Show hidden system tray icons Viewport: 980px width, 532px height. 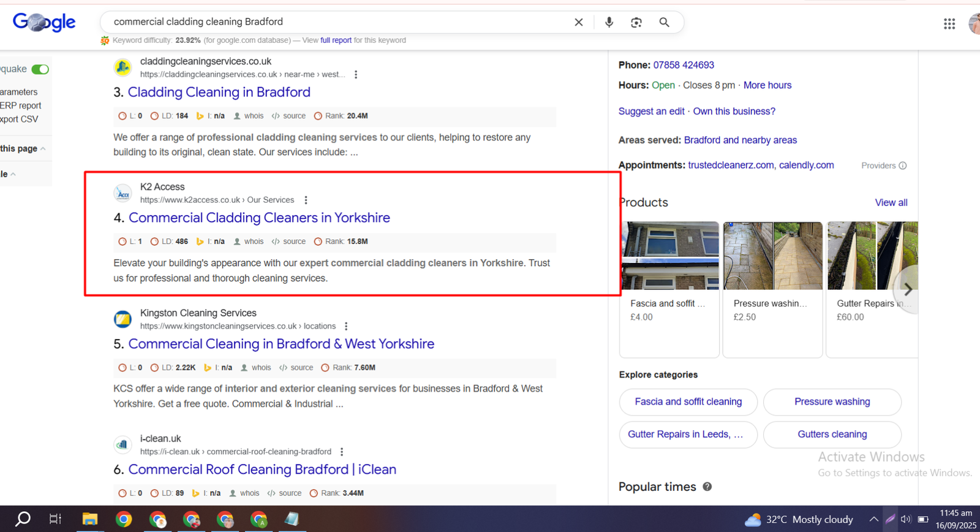pos(873,519)
